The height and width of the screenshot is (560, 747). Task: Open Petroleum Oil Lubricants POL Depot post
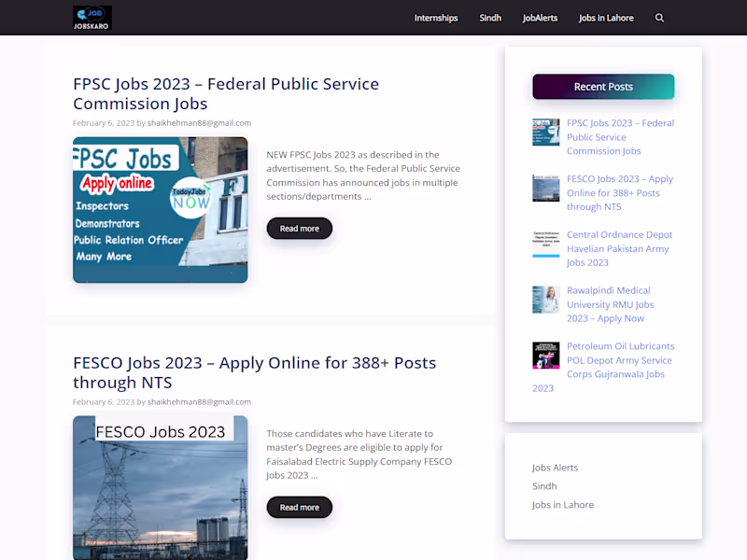pyautogui.click(x=620, y=360)
